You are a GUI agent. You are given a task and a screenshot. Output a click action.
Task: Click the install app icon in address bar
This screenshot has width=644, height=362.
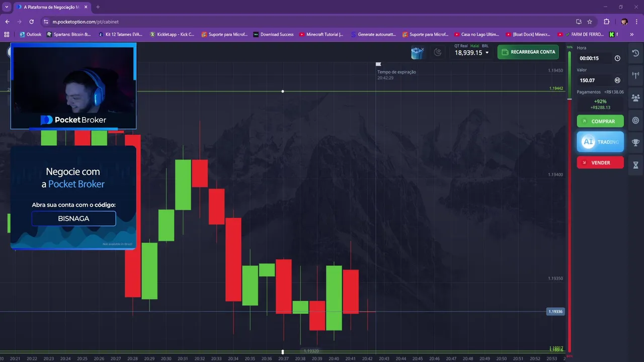tap(579, 22)
